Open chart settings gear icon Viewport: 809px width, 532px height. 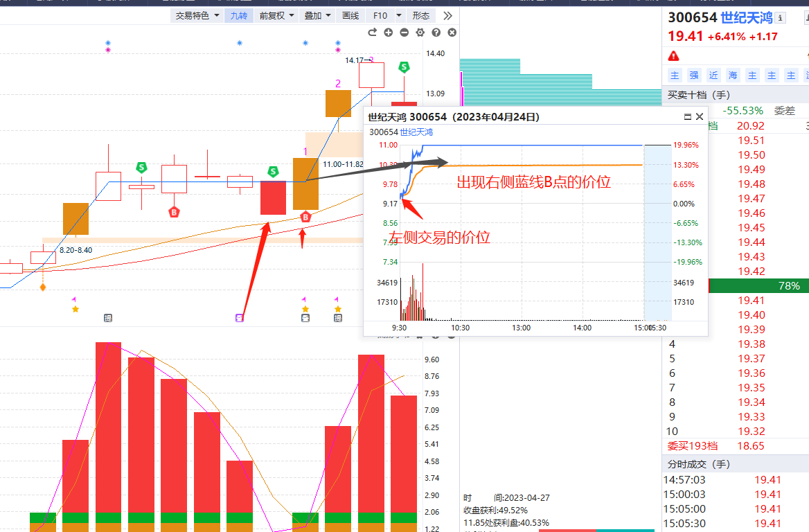[420, 33]
